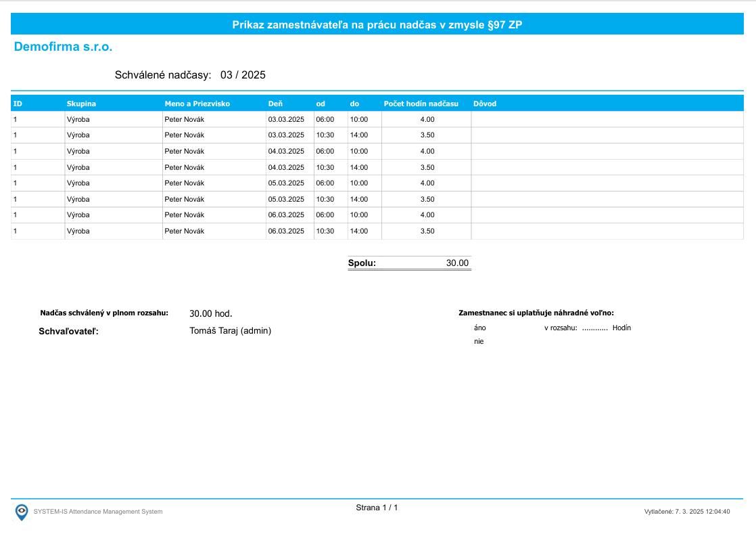Click the Demofirma s.r.o. company name
756x536 pixels.
point(63,47)
